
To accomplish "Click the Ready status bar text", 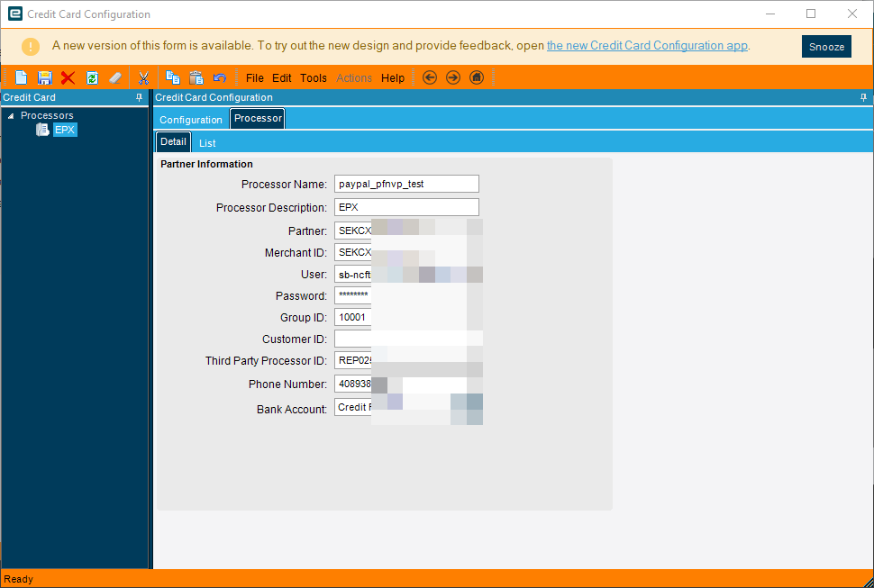I will pyautogui.click(x=18, y=579).
